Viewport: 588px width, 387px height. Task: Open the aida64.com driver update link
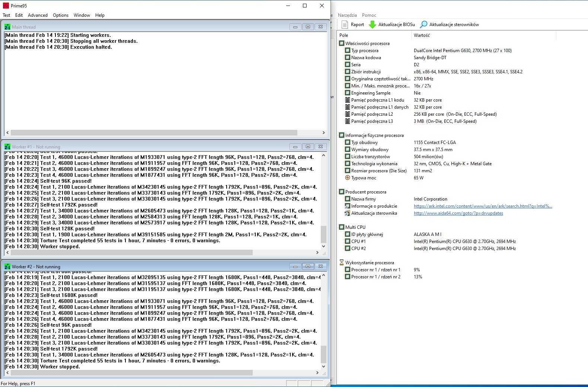(x=458, y=213)
